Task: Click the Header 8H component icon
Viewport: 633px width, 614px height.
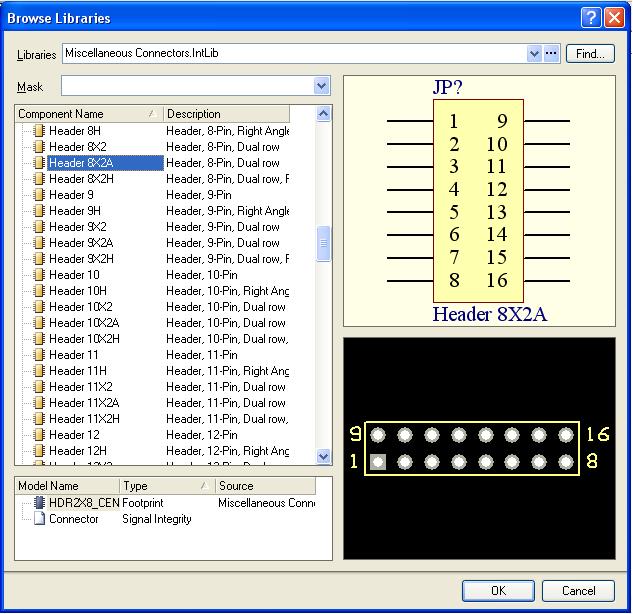Action: click(39, 131)
